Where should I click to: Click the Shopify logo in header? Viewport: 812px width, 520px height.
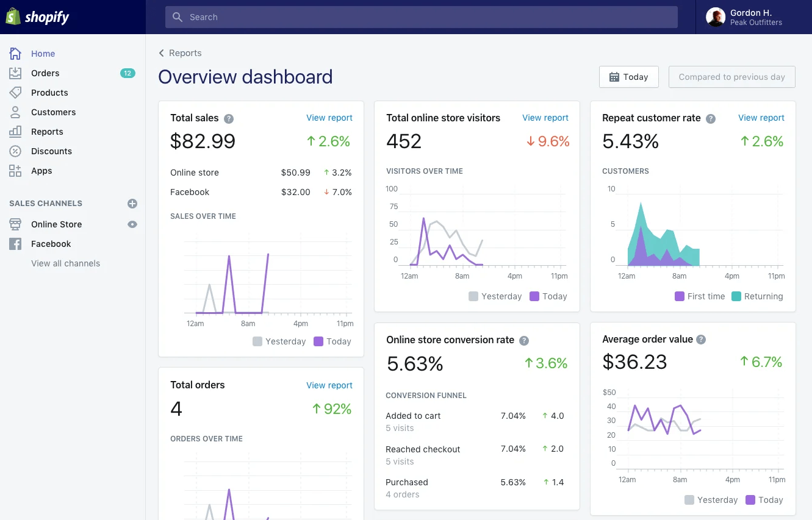tap(38, 17)
